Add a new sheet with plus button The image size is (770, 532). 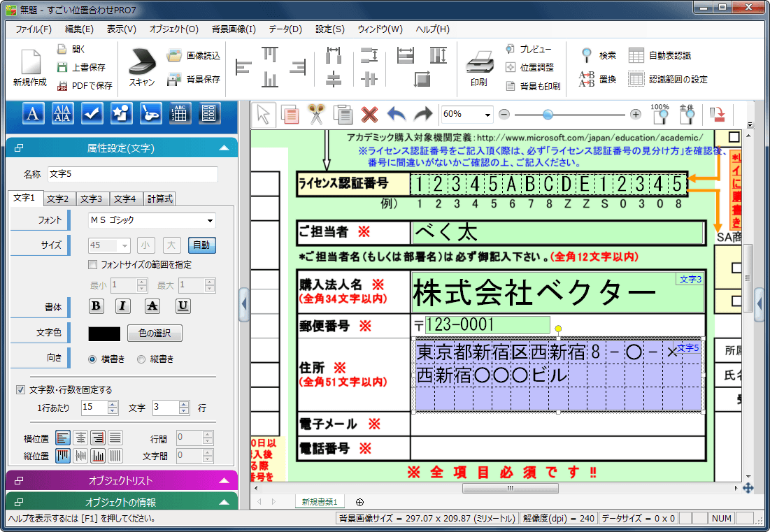click(x=359, y=501)
